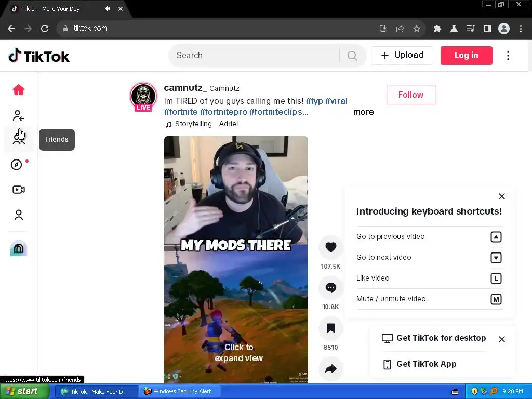
Task: Click the install app icon in address bar
Action: [383, 29]
